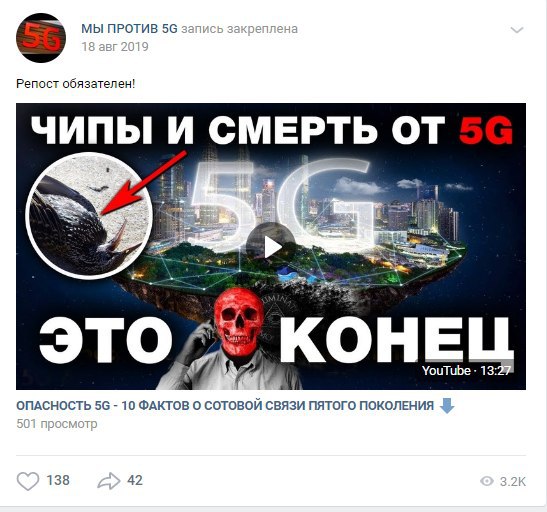
Task: Open the red 5G group avatar
Action: [41, 38]
